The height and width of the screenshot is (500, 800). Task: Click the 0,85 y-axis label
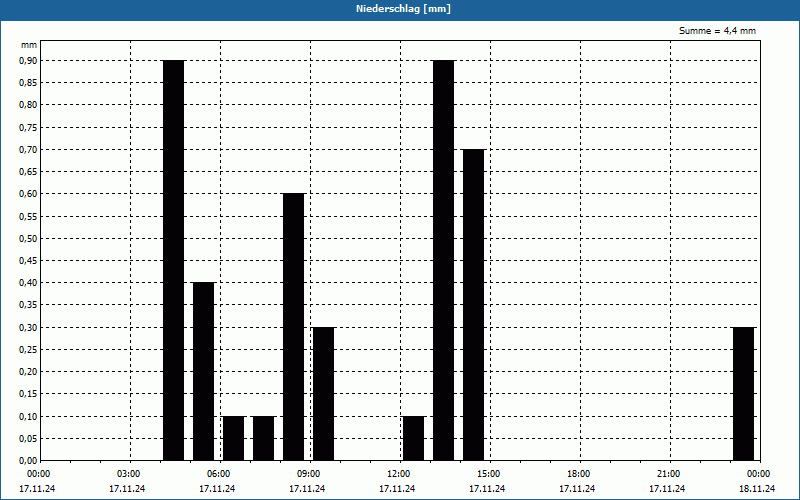pyautogui.click(x=28, y=83)
